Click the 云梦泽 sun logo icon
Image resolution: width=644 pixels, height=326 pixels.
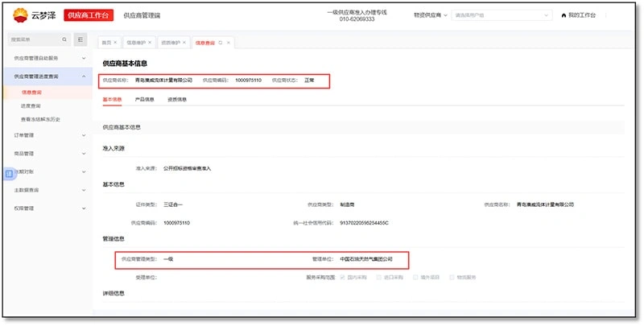[x=20, y=15]
